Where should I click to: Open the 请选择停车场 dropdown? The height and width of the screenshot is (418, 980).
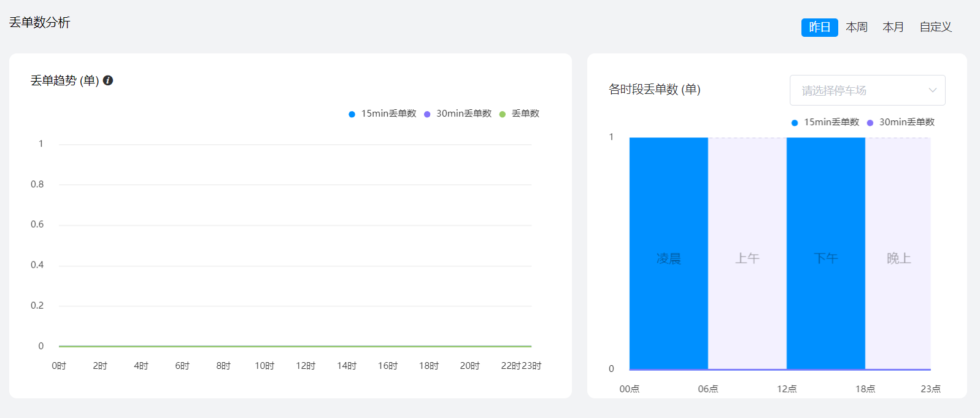(859, 90)
